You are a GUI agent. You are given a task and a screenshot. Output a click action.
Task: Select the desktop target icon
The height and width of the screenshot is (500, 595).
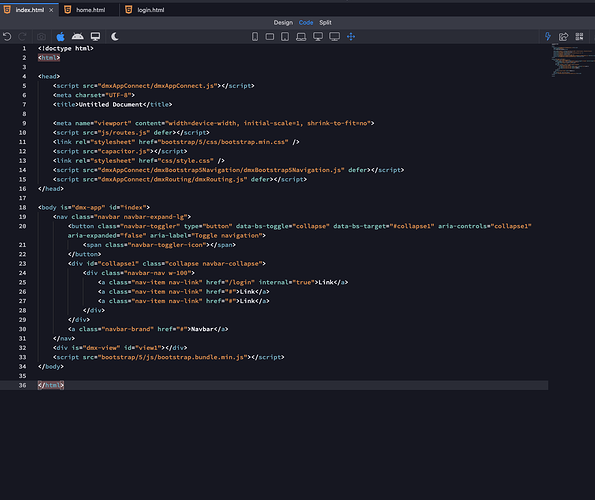[x=95, y=36]
